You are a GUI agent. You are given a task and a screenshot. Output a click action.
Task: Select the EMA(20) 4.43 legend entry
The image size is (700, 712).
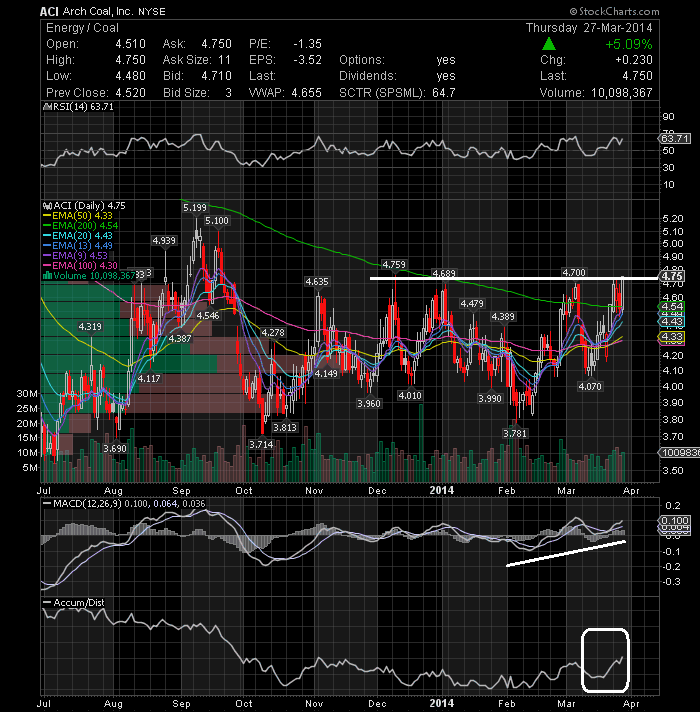[x=78, y=236]
